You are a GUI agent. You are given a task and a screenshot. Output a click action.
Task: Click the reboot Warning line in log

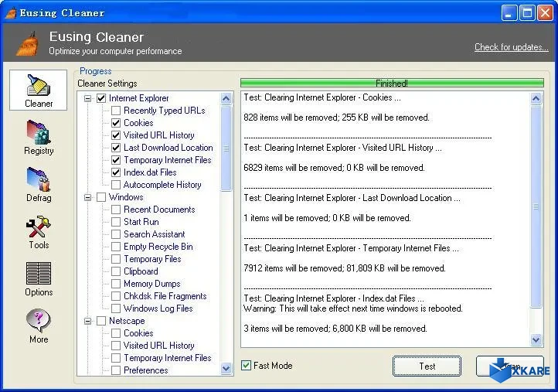pyautogui.click(x=353, y=308)
